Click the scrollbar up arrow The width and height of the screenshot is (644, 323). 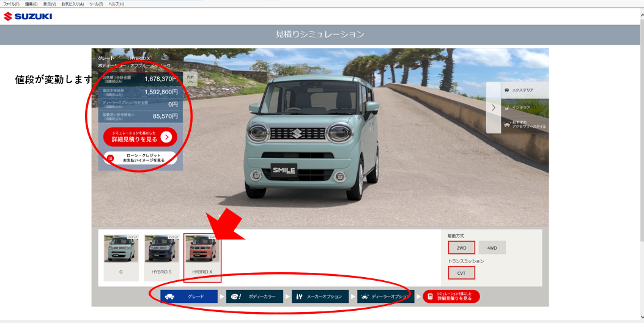(642, 16)
